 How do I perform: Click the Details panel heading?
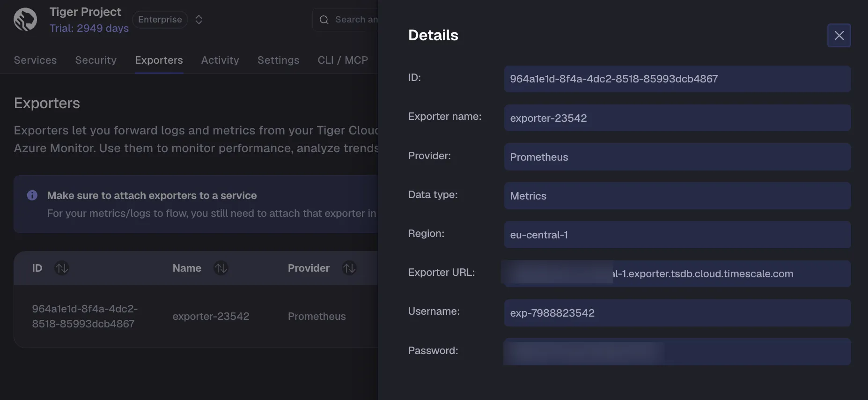coord(433,35)
